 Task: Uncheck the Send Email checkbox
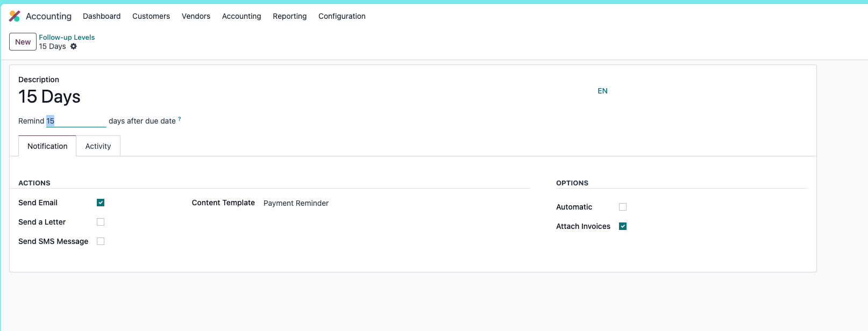coord(101,203)
